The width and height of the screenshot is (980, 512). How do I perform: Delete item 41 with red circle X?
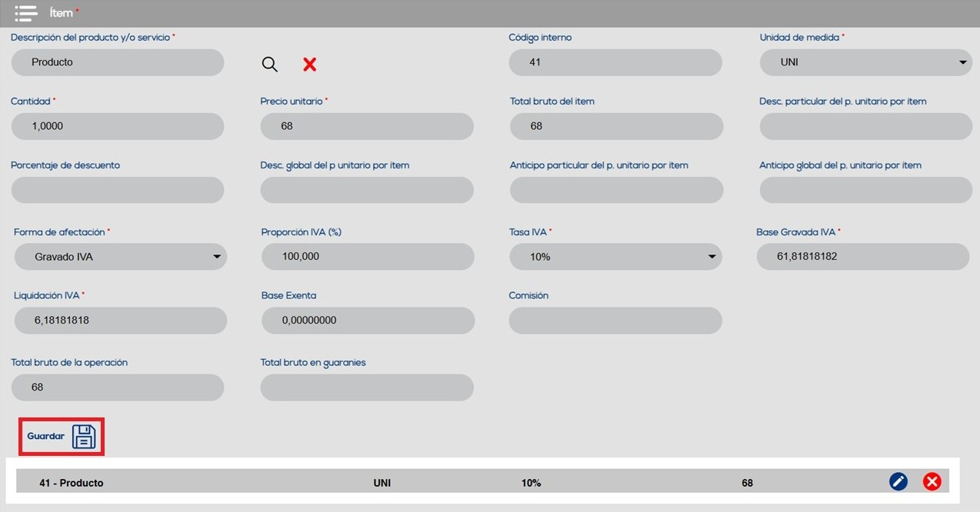click(x=932, y=482)
